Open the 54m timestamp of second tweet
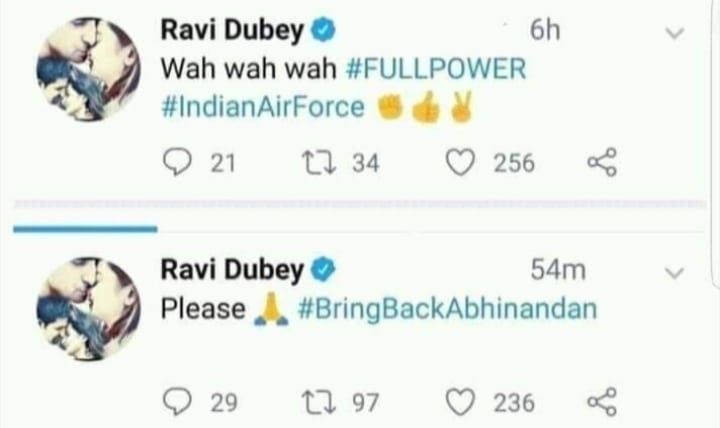Image resolution: width=720 pixels, height=428 pixels. click(558, 270)
